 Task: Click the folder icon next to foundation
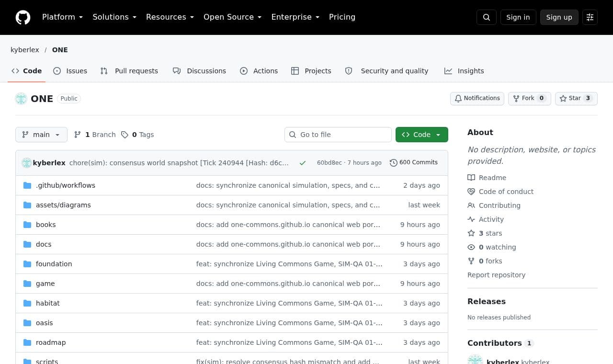pyautogui.click(x=27, y=264)
